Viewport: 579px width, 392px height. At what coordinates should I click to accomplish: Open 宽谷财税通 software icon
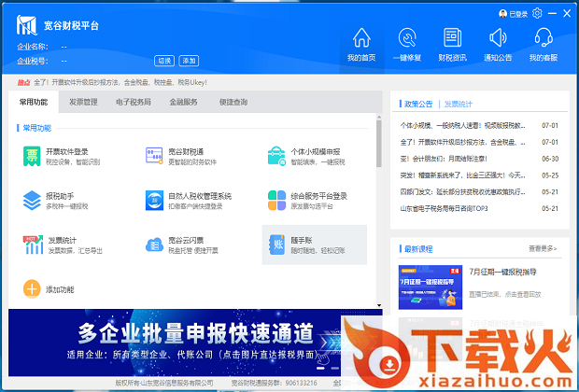tap(154, 156)
